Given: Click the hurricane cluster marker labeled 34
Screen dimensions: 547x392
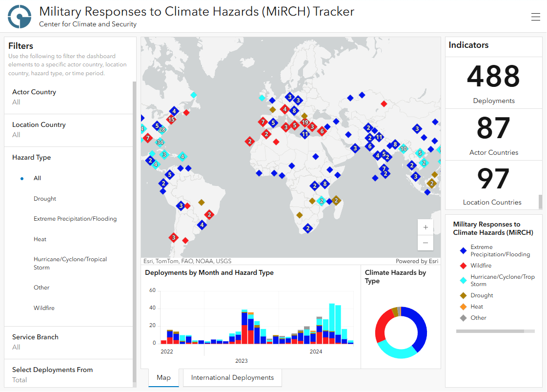Looking at the screenshot, I should click(x=160, y=143).
